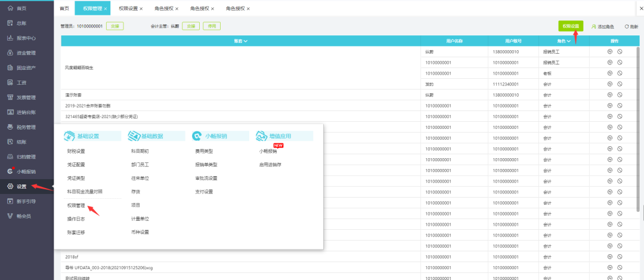Open 发票管理 in the sidebar
The width and height of the screenshot is (644, 280).
26,97
